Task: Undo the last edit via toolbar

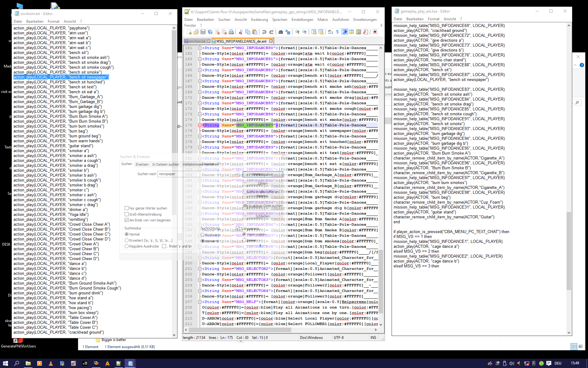Action: (x=264, y=32)
